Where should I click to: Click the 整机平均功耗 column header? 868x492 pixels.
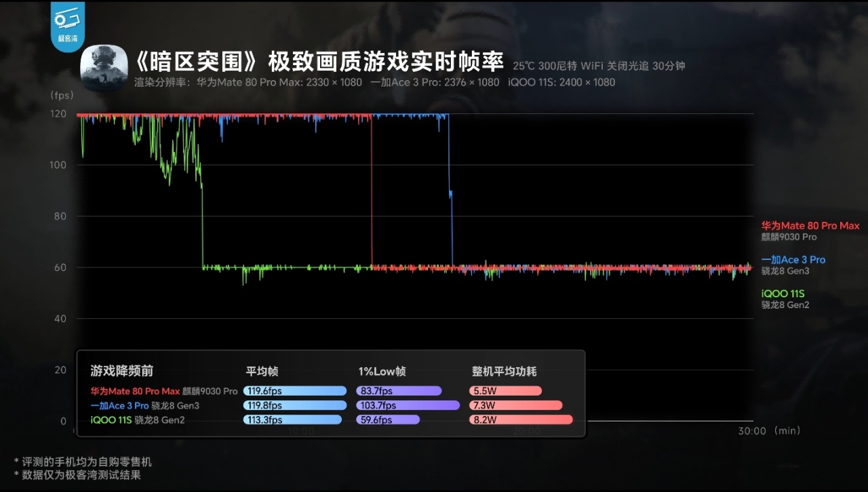click(x=505, y=371)
